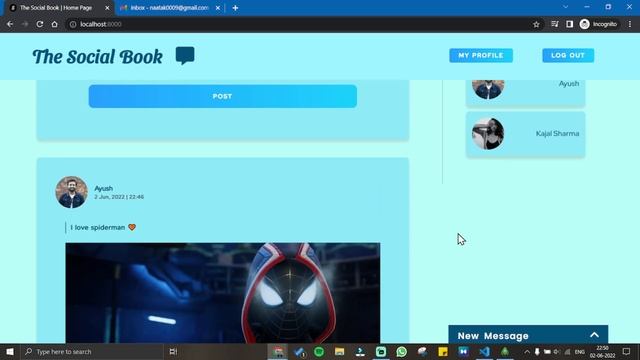View site information icon
This screenshot has width=640, height=360.
73,24
